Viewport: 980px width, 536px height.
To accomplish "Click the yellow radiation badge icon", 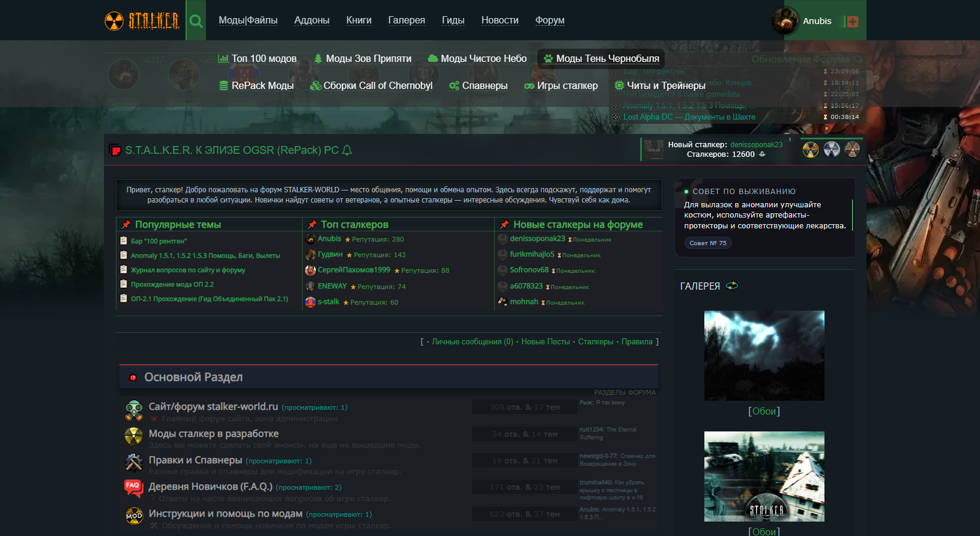I will [811, 150].
